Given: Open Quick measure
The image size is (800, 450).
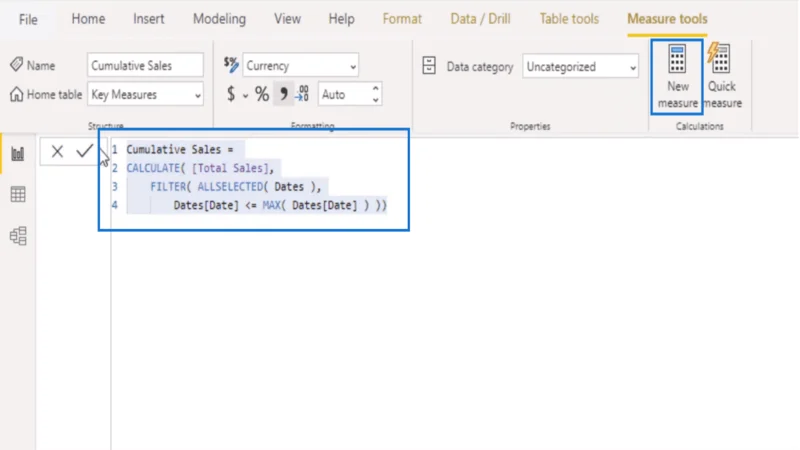Looking at the screenshot, I should 722,77.
